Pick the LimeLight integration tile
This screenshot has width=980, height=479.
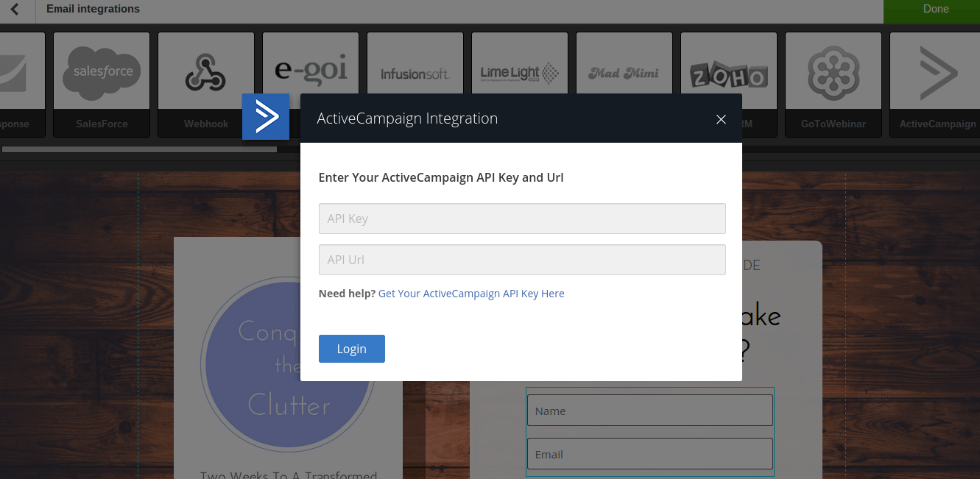[520, 64]
